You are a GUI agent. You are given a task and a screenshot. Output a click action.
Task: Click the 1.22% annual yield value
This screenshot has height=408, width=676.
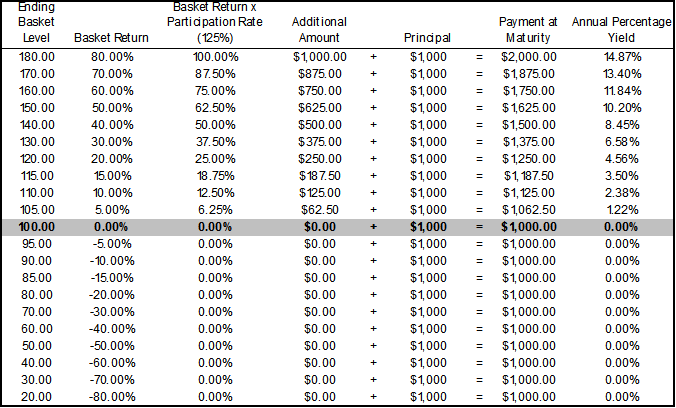[622, 209]
